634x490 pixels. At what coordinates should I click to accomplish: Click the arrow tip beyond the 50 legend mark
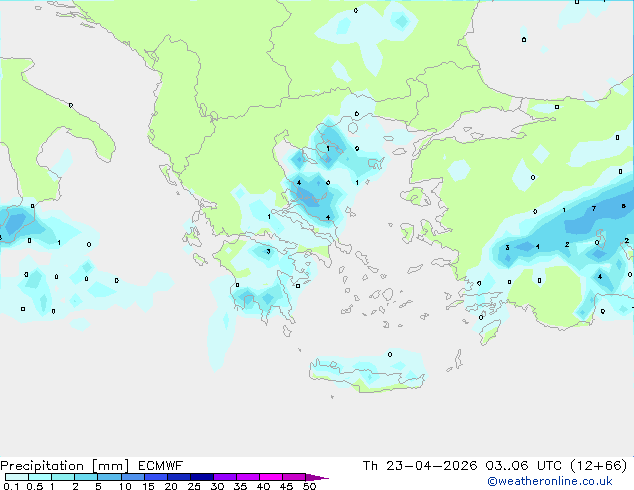(317, 477)
